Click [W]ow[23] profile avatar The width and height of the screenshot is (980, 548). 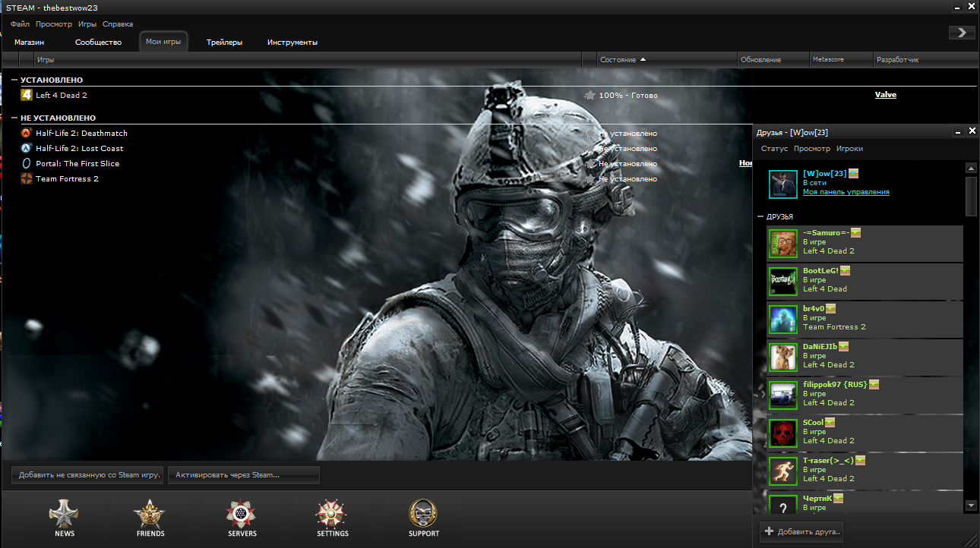[783, 184]
